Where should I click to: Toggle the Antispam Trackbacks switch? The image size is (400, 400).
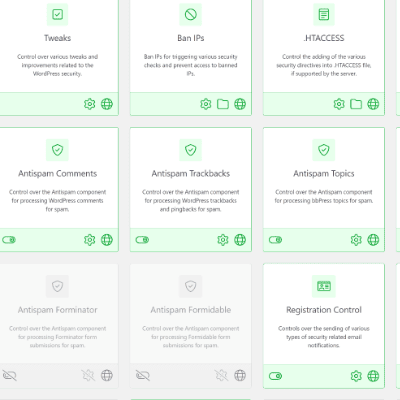[142, 240]
